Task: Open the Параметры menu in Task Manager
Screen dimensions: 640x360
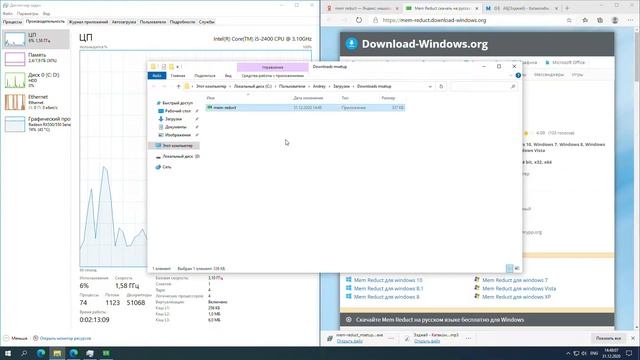Action: (27, 13)
